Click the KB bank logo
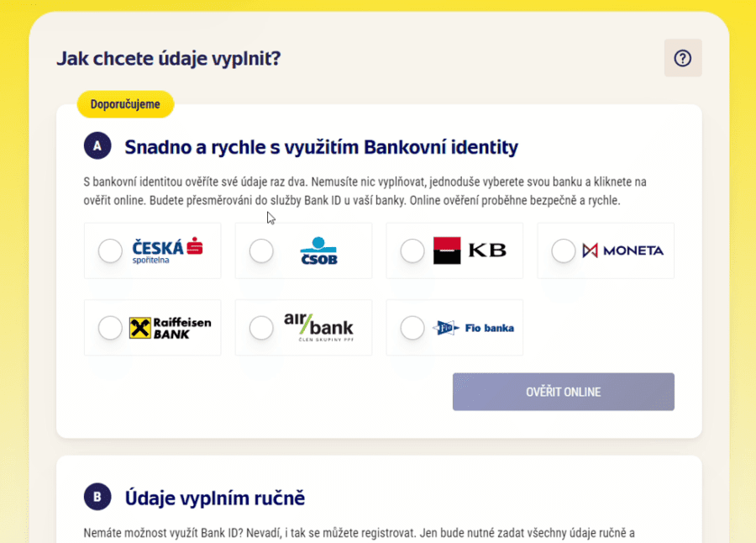Screen dimensions: 756x543 coord(470,250)
